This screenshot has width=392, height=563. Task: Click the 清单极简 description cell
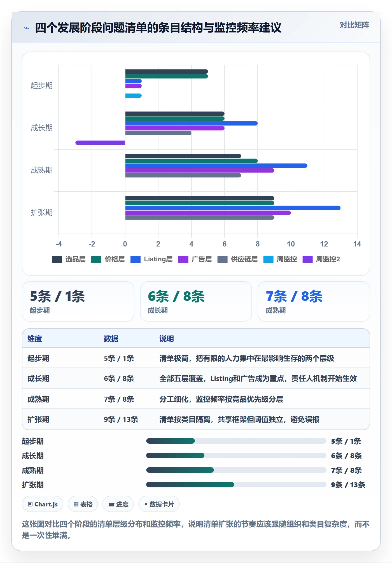coord(247,358)
